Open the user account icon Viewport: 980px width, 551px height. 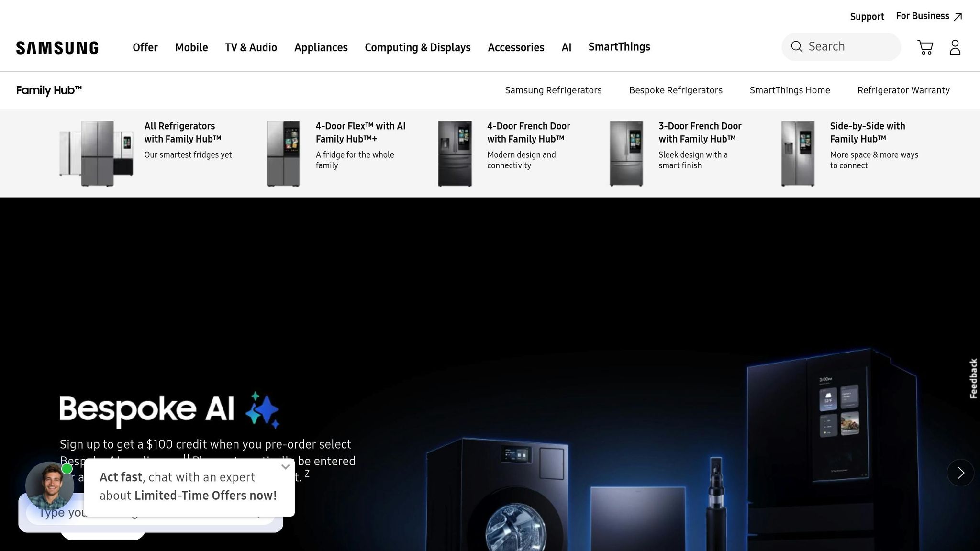955,47
